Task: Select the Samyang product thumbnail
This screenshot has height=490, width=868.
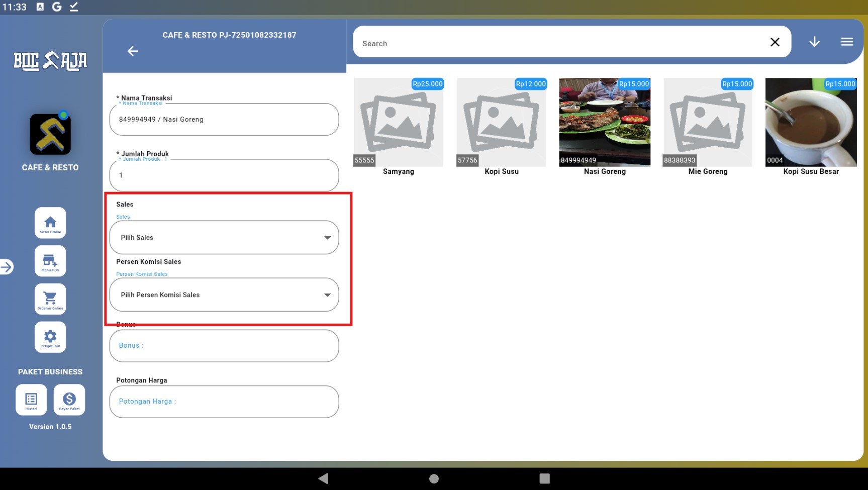Action: point(399,122)
